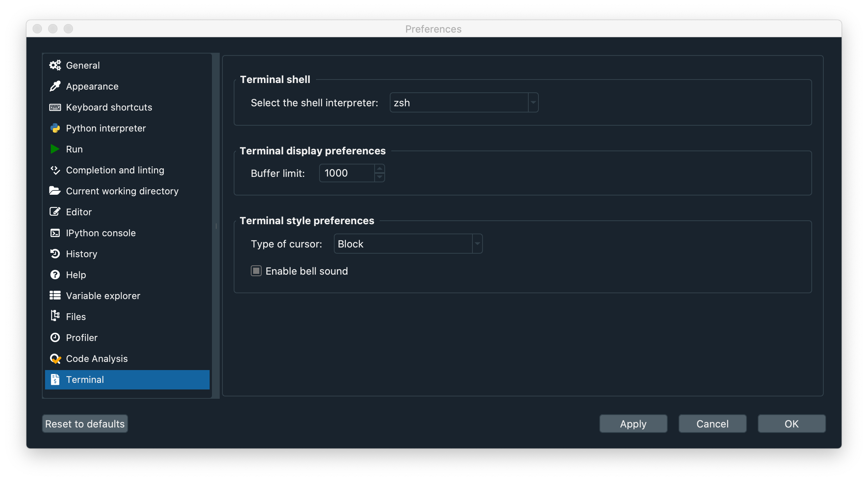Click the Code Analysis icon
Viewport: 868px width, 481px height.
(55, 358)
